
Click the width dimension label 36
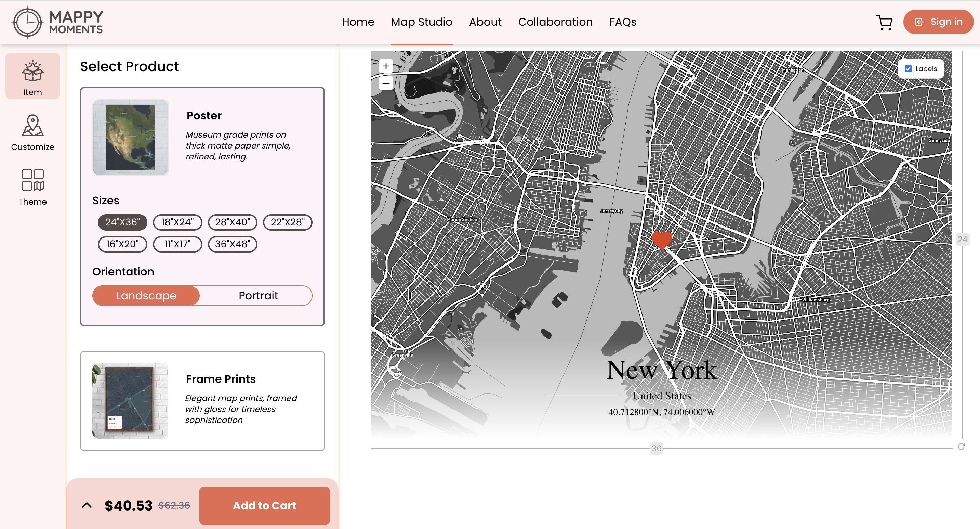[x=657, y=448]
